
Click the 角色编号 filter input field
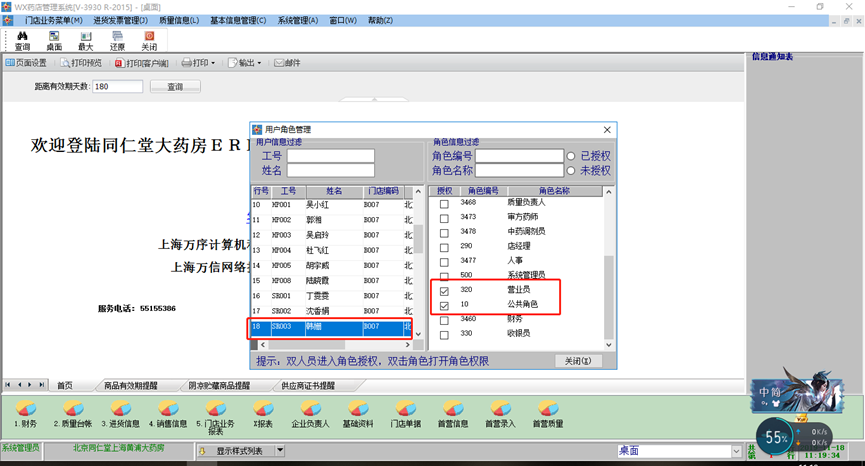tap(519, 156)
